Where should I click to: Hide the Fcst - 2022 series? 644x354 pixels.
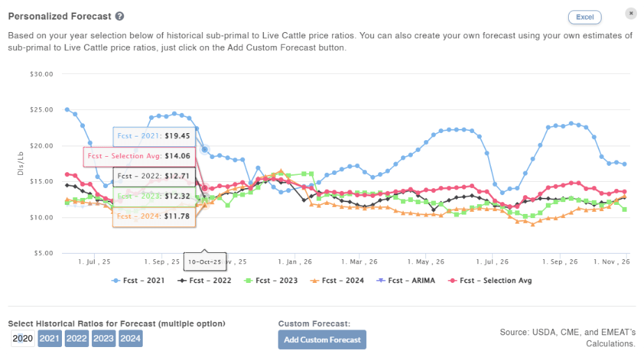[x=206, y=280]
